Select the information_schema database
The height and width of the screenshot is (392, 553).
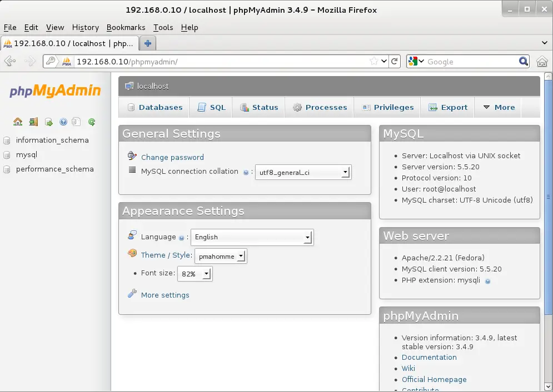52,140
